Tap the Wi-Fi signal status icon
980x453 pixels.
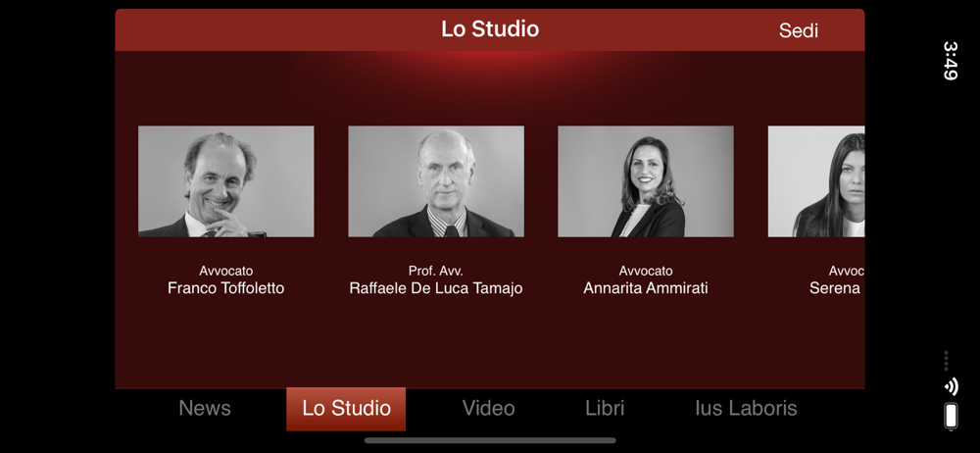point(951,386)
